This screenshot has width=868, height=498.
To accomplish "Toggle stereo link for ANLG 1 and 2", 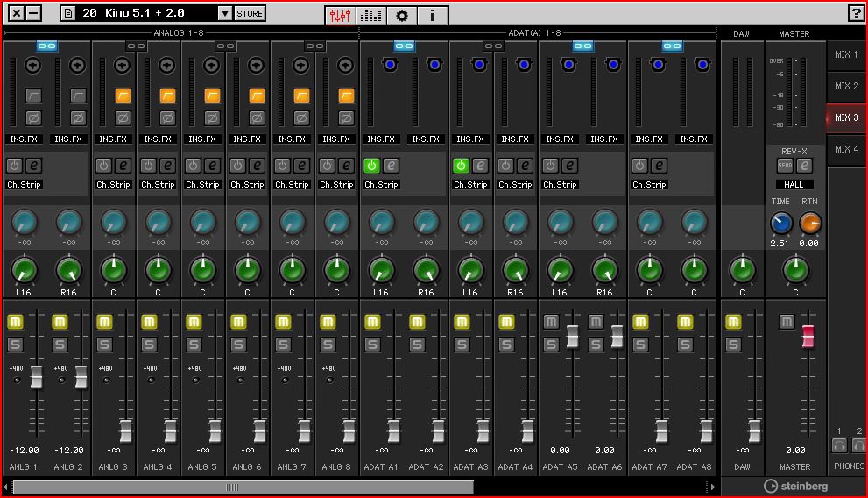I will (x=46, y=46).
